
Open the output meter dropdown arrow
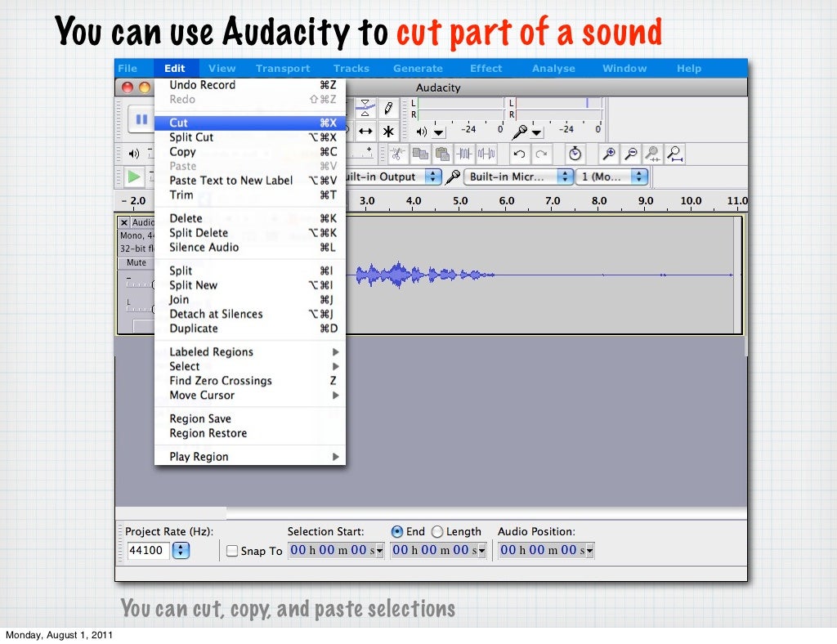[x=439, y=132]
